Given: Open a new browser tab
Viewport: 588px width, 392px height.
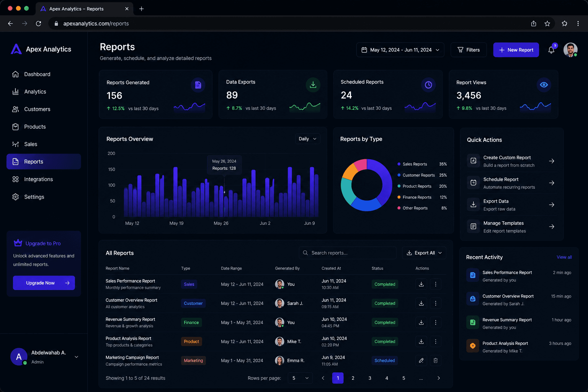Looking at the screenshot, I should pos(142,9).
